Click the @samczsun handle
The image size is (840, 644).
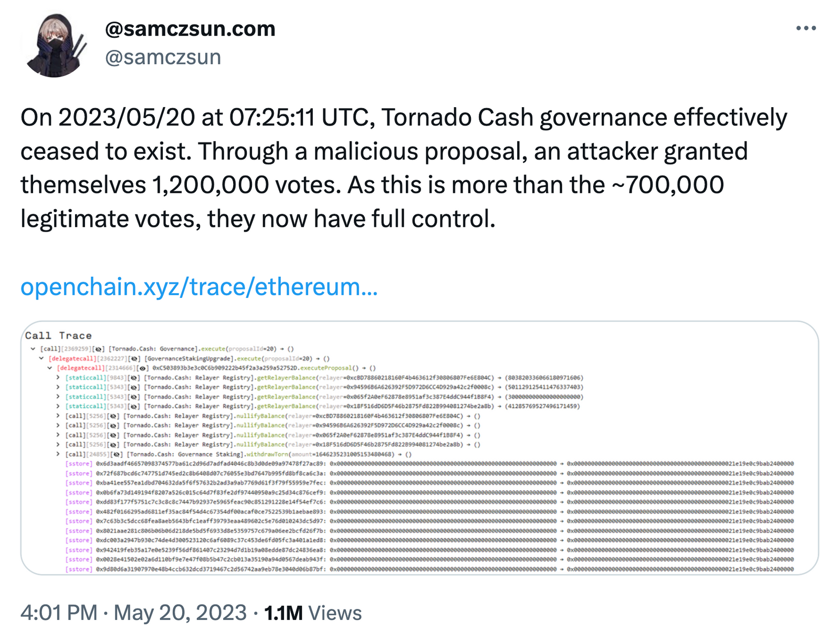tap(163, 57)
